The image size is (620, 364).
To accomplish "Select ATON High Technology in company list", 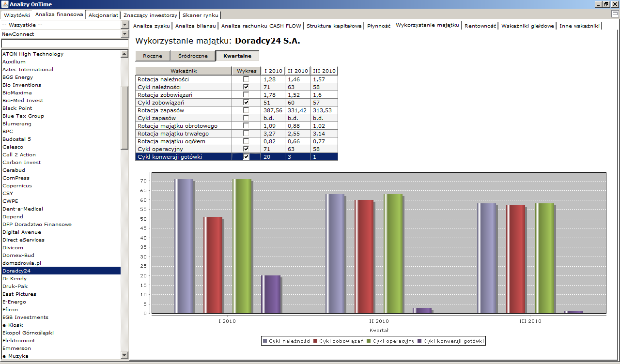I will (60, 54).
